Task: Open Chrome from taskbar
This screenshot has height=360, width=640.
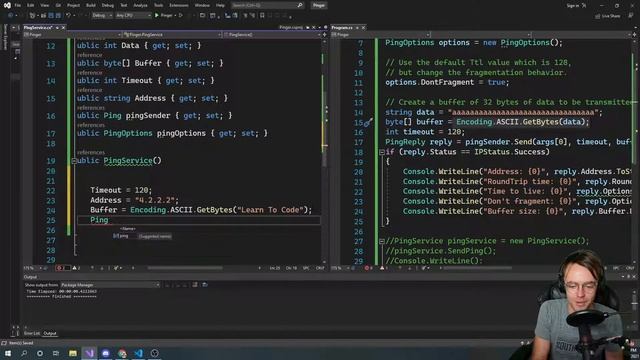Action: 122,353
